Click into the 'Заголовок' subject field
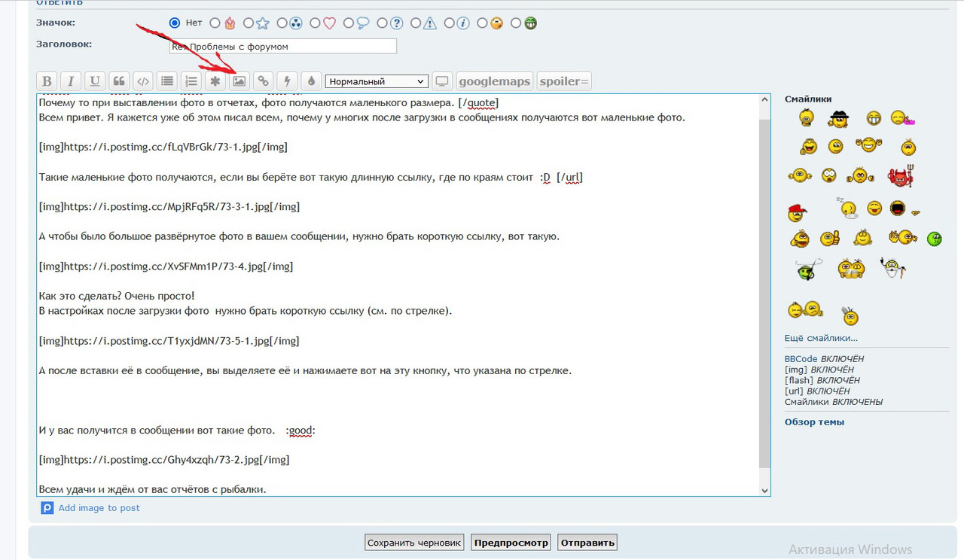Viewport: 964px width, 560px height. (283, 46)
